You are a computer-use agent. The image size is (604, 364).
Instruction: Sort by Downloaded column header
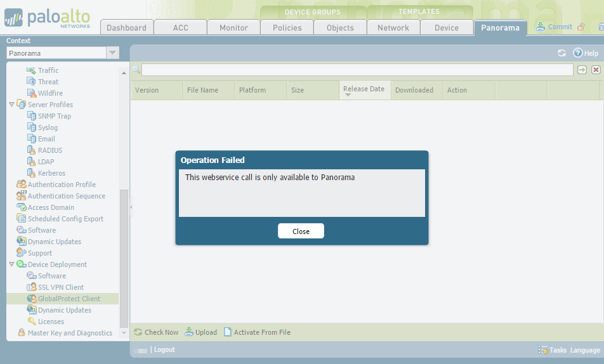417,90
